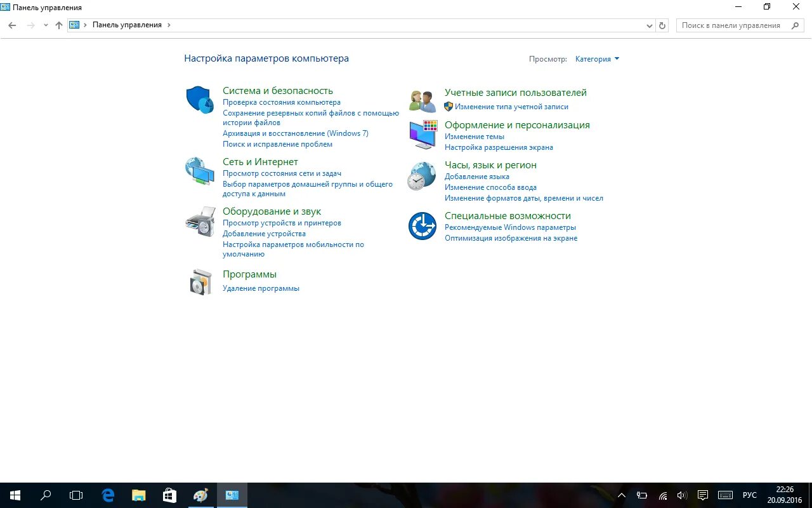Expand chevron after Панель управления breadcrumb
Viewport: 812px width, 508px height.
169,25
